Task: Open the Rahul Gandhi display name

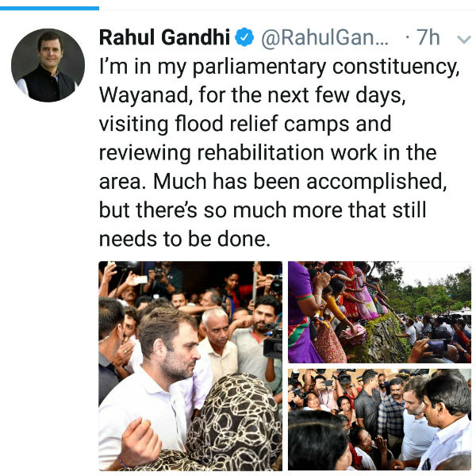Action: tap(164, 37)
